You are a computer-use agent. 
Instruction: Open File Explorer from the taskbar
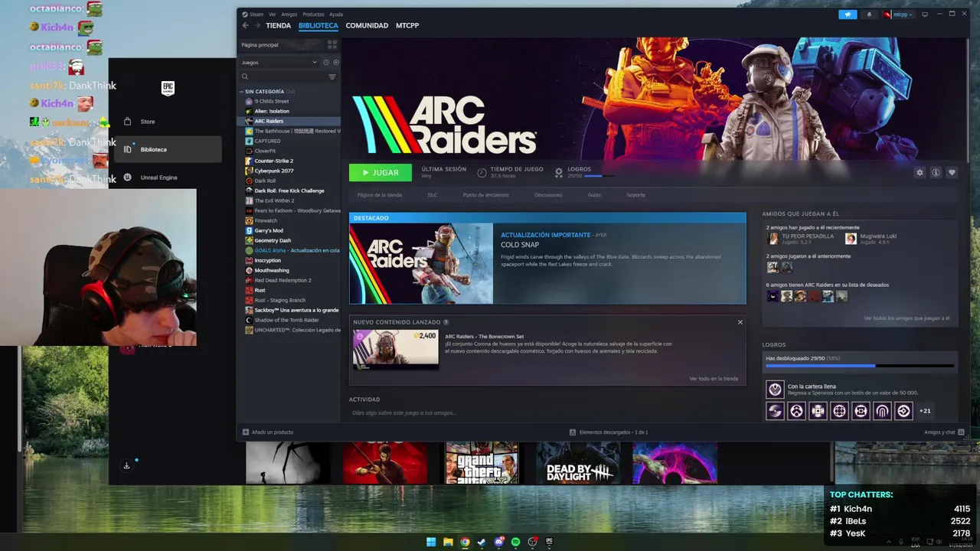pos(448,542)
